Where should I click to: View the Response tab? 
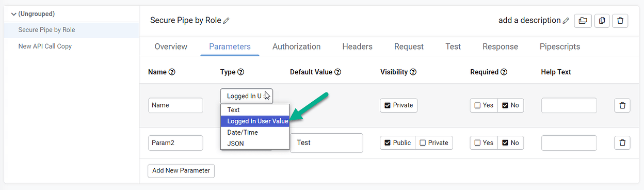point(500,46)
